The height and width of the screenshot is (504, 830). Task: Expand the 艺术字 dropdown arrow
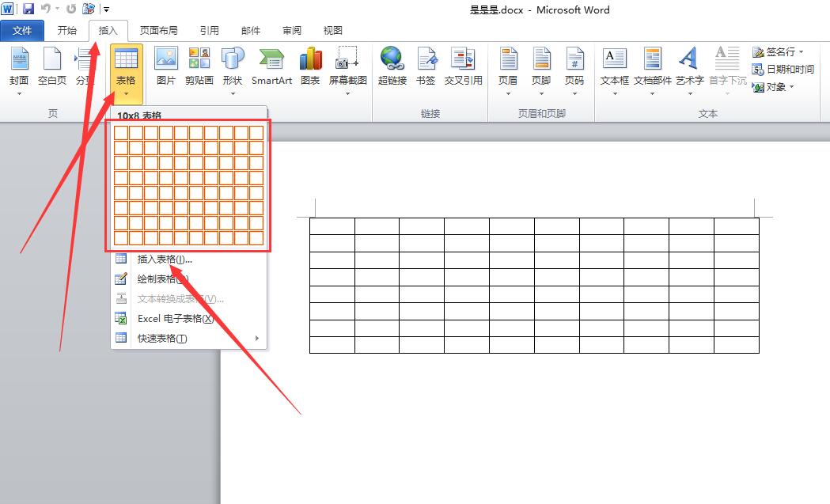(690, 94)
